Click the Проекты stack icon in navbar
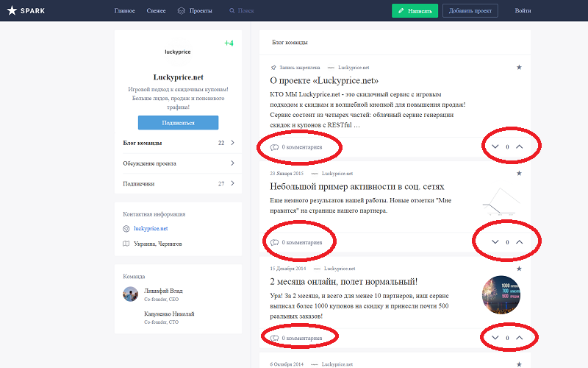 pyautogui.click(x=182, y=11)
